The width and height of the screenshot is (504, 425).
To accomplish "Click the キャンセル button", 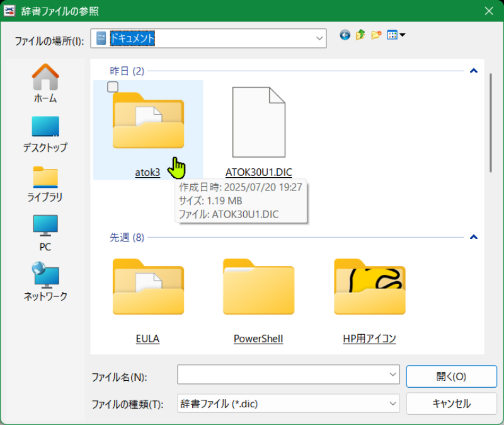I will pyautogui.click(x=451, y=404).
